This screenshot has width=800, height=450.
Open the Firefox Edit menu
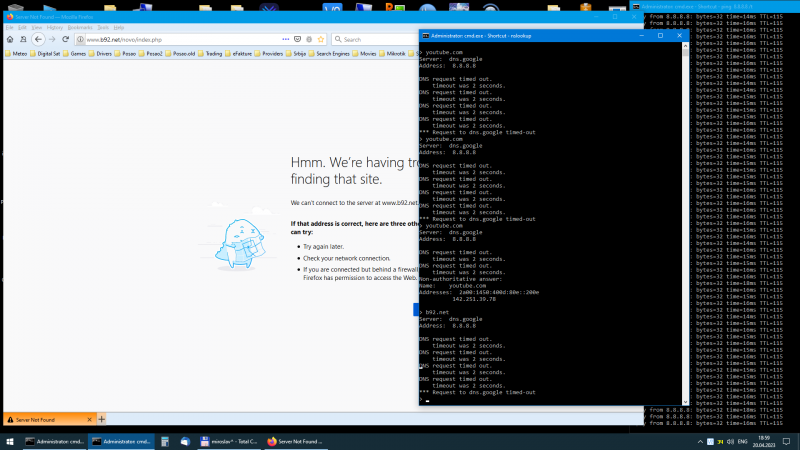(x=22, y=28)
